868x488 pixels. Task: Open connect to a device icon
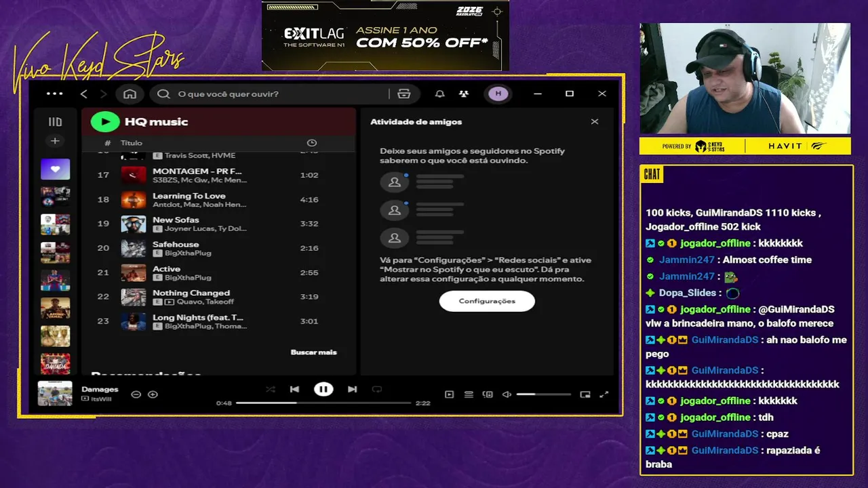(x=488, y=394)
